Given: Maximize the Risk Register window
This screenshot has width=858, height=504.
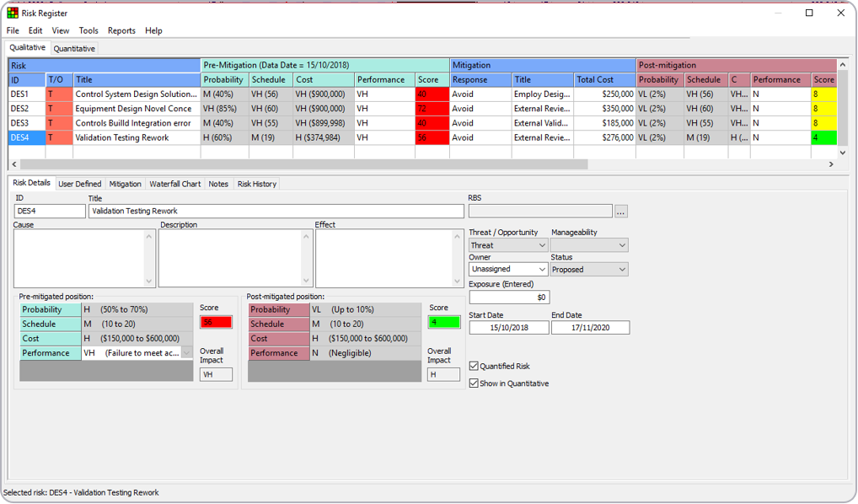Looking at the screenshot, I should [x=809, y=13].
